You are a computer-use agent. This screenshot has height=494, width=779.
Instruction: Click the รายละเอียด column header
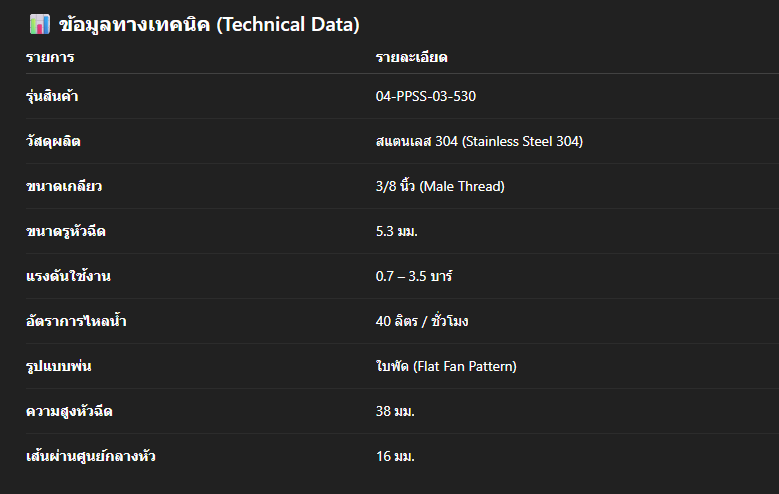(412, 58)
